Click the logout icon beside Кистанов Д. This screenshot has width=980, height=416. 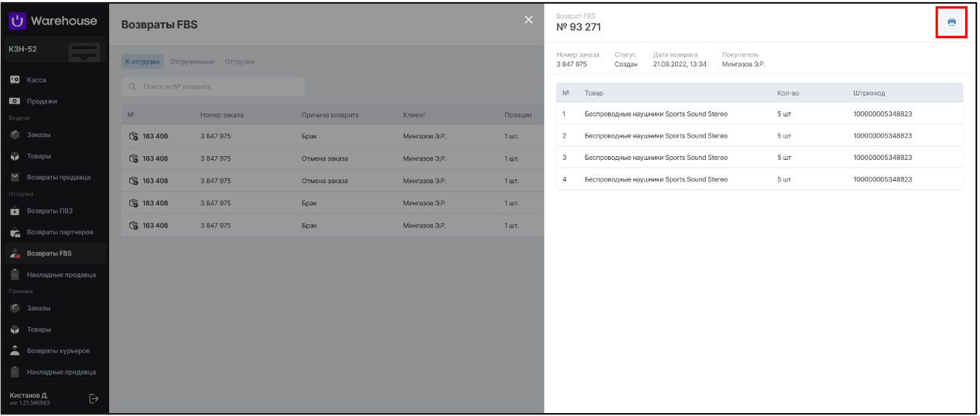coord(93,398)
